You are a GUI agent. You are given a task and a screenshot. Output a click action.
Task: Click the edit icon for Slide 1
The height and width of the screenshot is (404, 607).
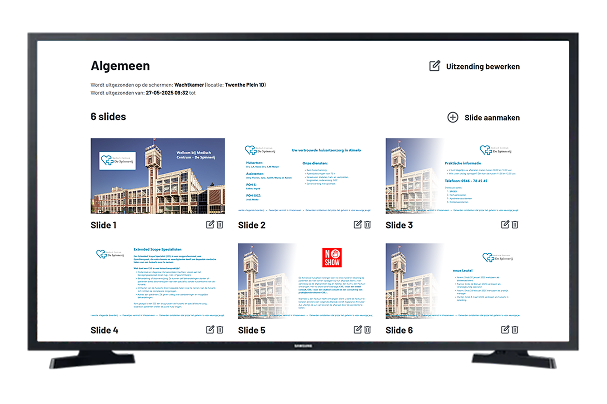tap(208, 226)
